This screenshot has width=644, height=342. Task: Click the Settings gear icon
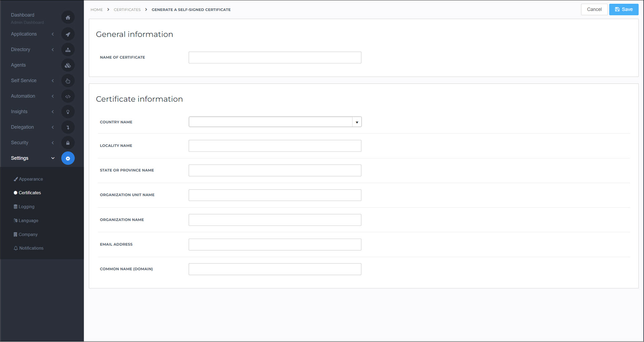(x=68, y=158)
